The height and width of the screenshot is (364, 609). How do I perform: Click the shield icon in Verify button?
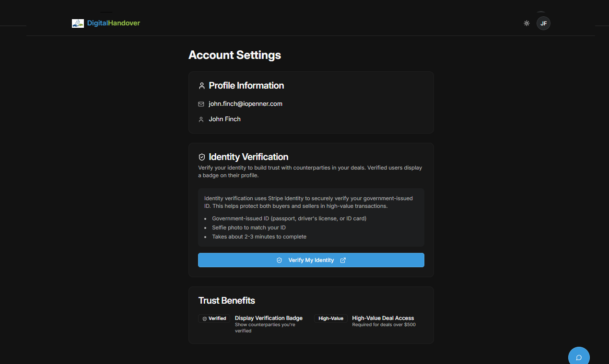[280, 260]
